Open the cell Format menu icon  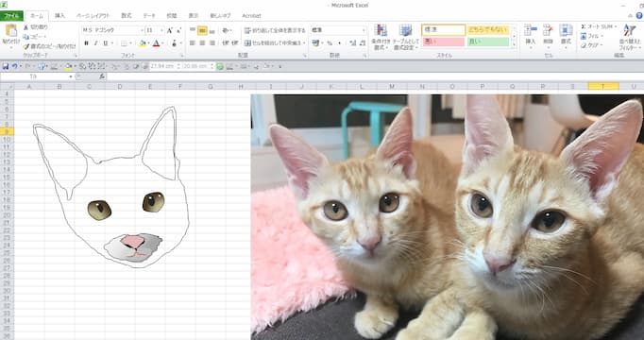click(566, 31)
